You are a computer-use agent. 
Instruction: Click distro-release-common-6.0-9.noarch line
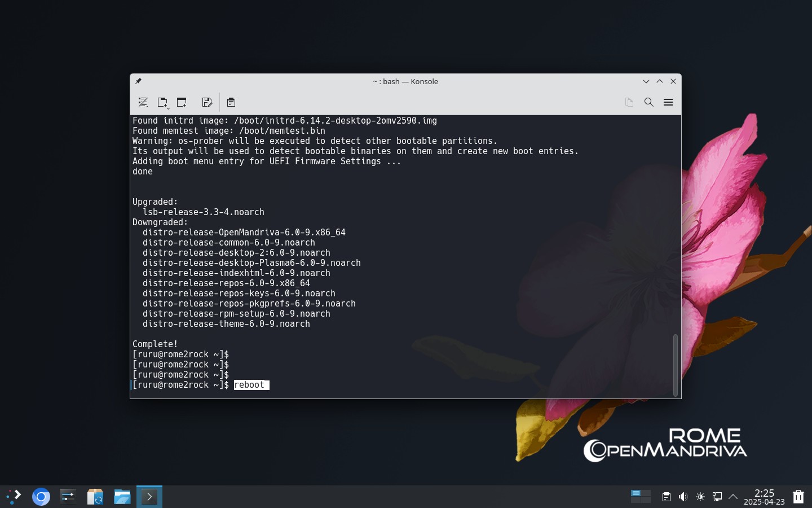pyautogui.click(x=229, y=243)
